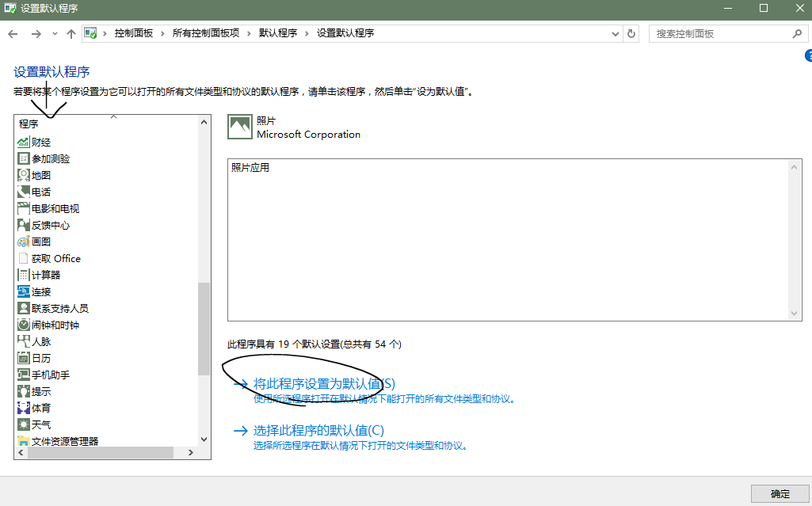Select the 人脉 people icon

coord(23,341)
